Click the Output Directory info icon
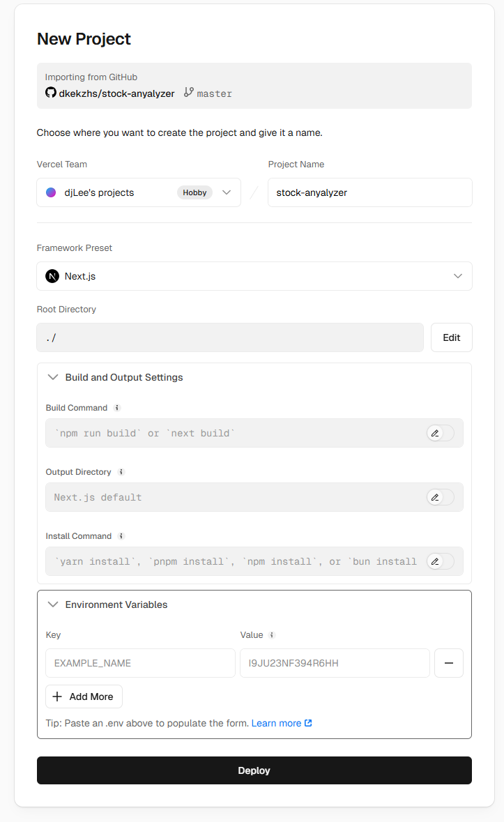The image size is (504, 822). [121, 472]
